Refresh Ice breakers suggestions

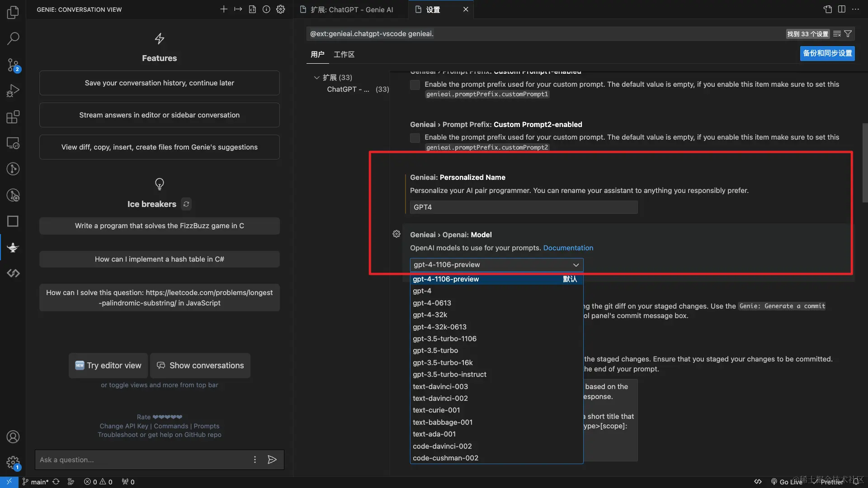[x=186, y=204]
